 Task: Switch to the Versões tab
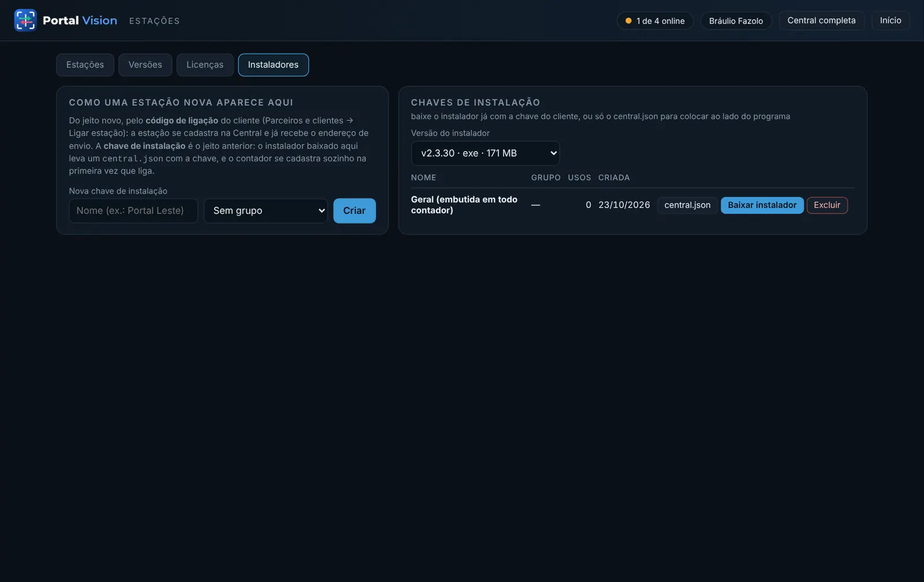[145, 65]
